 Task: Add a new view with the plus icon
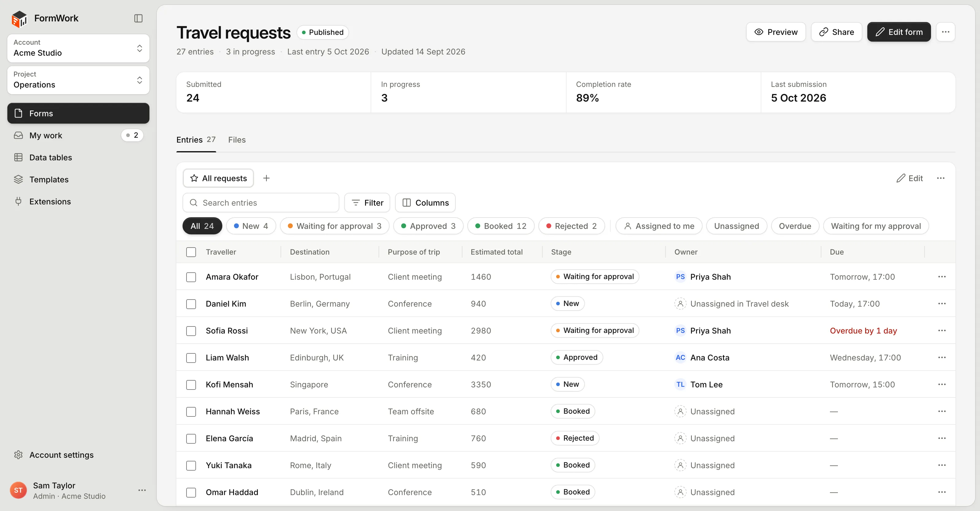pyautogui.click(x=266, y=178)
